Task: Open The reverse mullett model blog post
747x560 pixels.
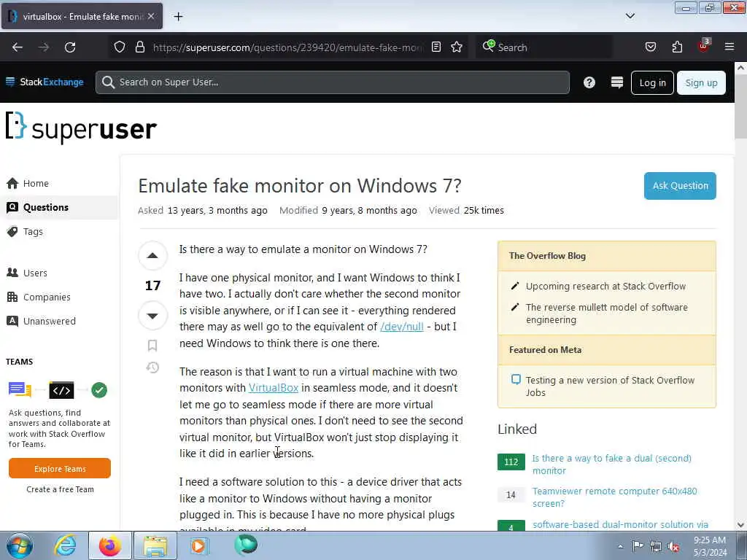Action: point(606,314)
